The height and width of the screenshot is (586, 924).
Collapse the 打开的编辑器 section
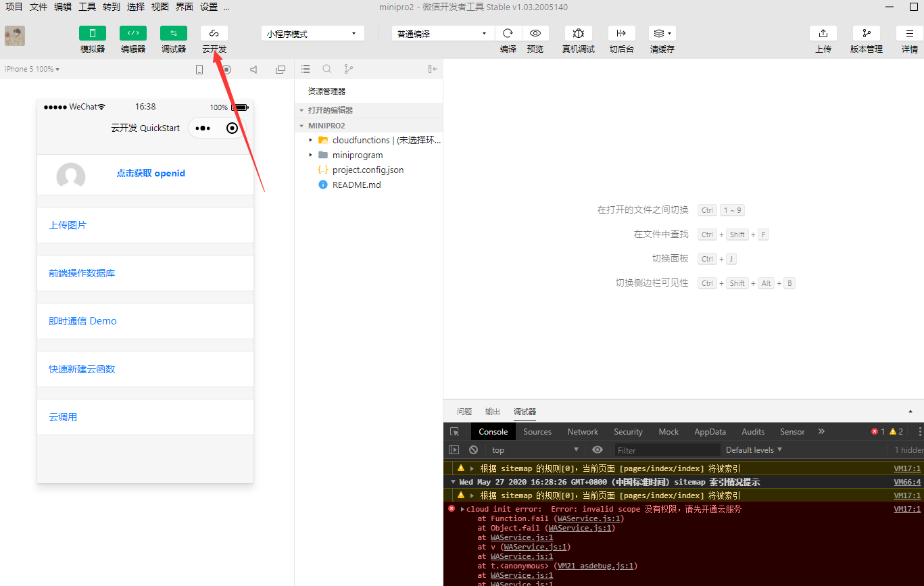click(x=369, y=110)
